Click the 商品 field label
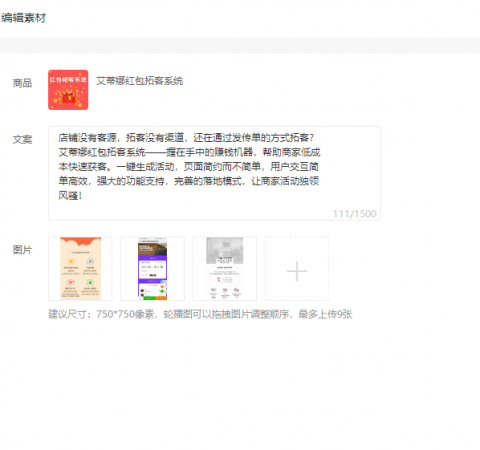480x450 pixels. (22, 83)
